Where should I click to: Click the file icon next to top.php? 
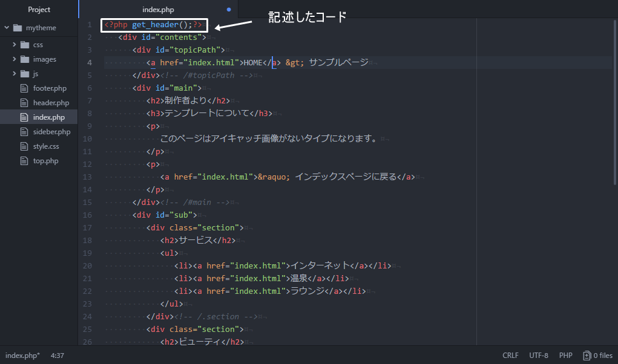(x=23, y=160)
